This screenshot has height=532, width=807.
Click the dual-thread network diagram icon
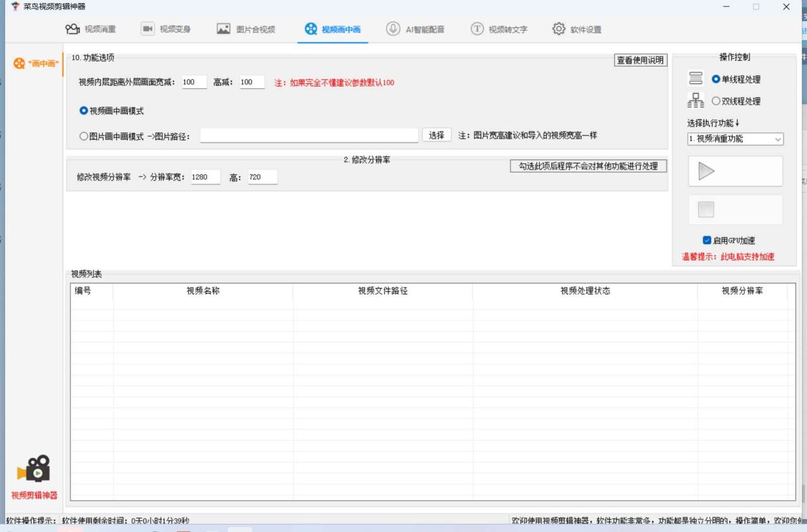[695, 100]
